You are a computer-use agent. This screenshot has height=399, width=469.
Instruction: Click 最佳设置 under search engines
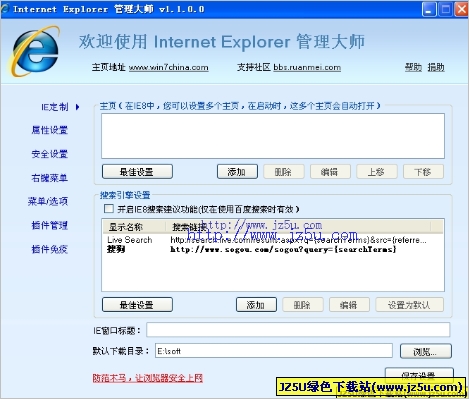click(x=137, y=305)
